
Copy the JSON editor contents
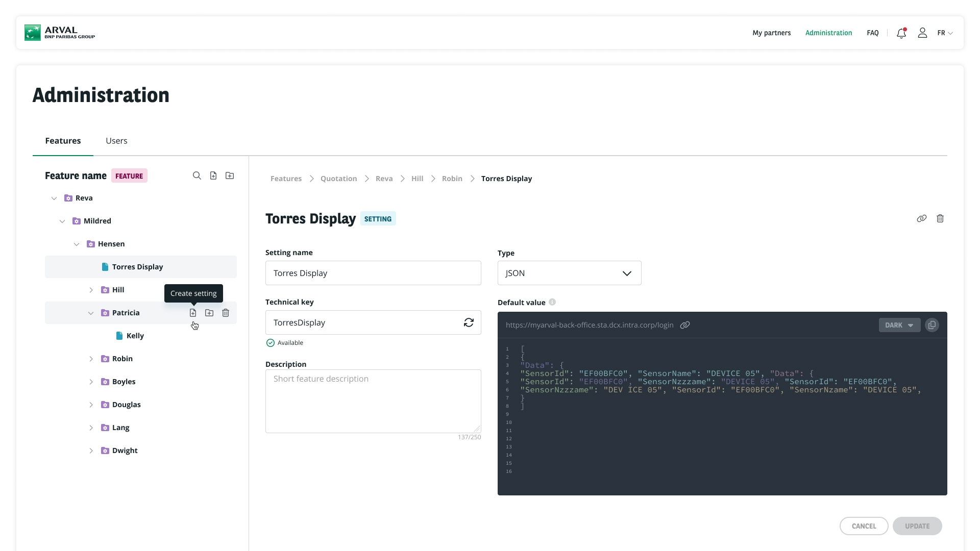click(x=932, y=325)
